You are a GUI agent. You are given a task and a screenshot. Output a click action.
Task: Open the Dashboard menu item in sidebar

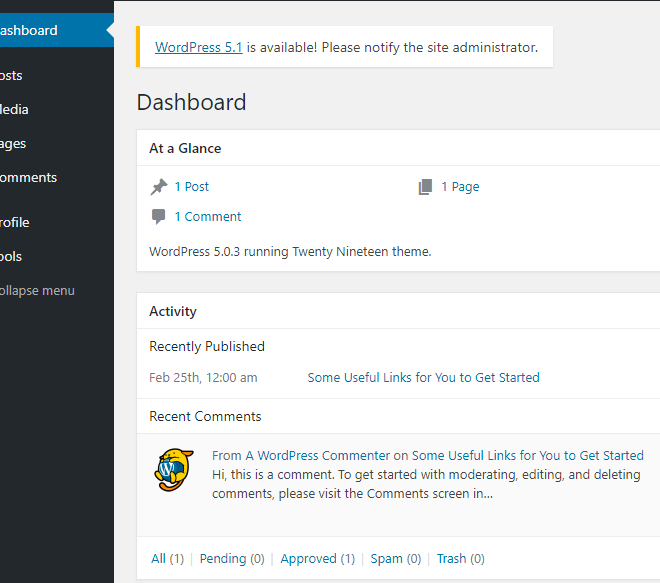pos(57,30)
